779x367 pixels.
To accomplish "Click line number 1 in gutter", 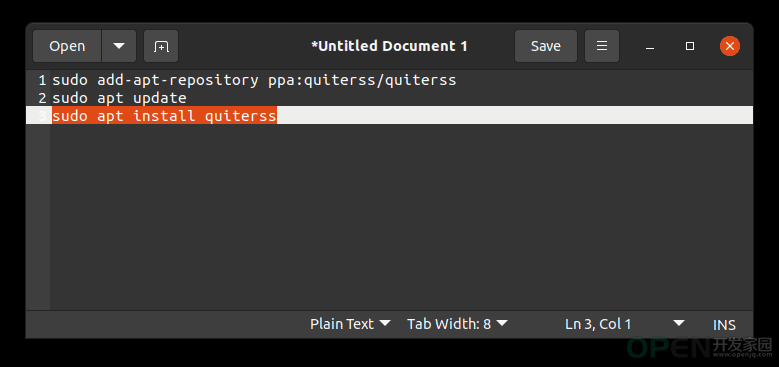I will click(x=42, y=80).
